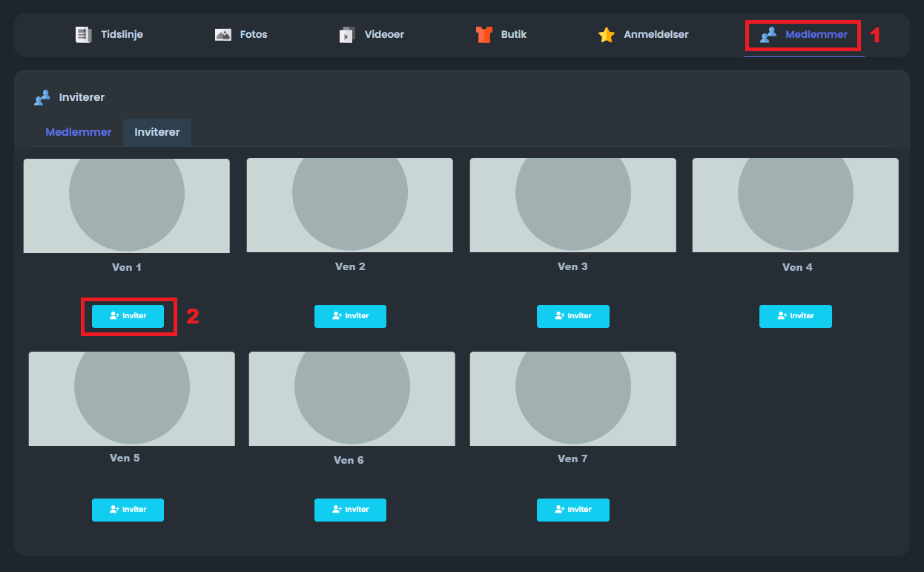
Task: Click the name text Ven 5
Action: [125, 458]
